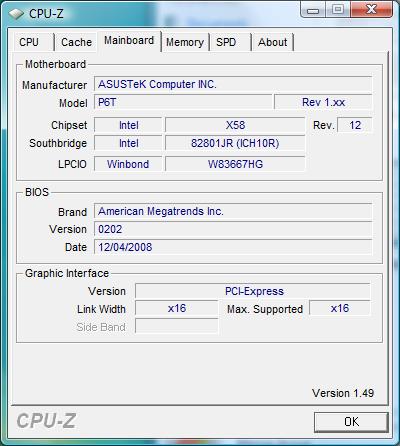Image resolution: width=400 pixels, height=446 pixels.
Task: Click the OK button
Action: click(x=351, y=422)
